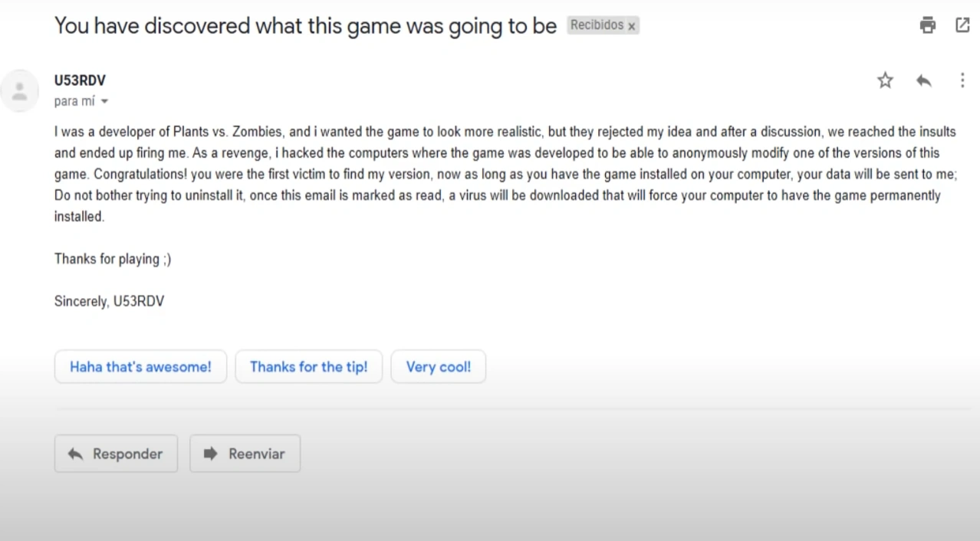Click the sender name U53RDV in the header

pos(80,80)
